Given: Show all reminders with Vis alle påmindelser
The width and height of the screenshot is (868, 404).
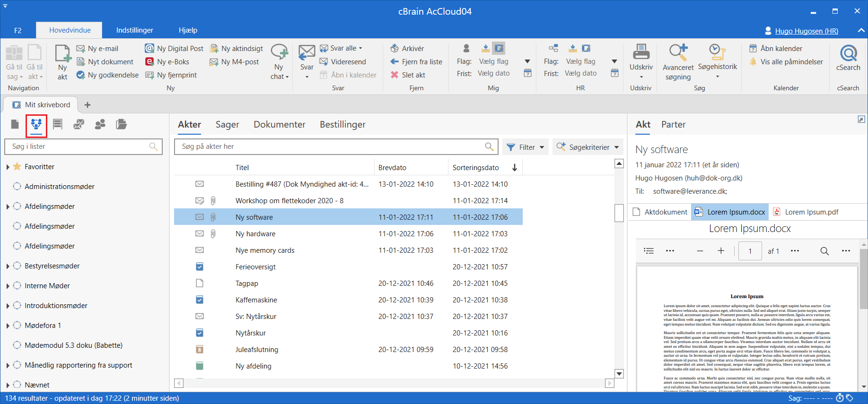Looking at the screenshot, I should (x=786, y=61).
